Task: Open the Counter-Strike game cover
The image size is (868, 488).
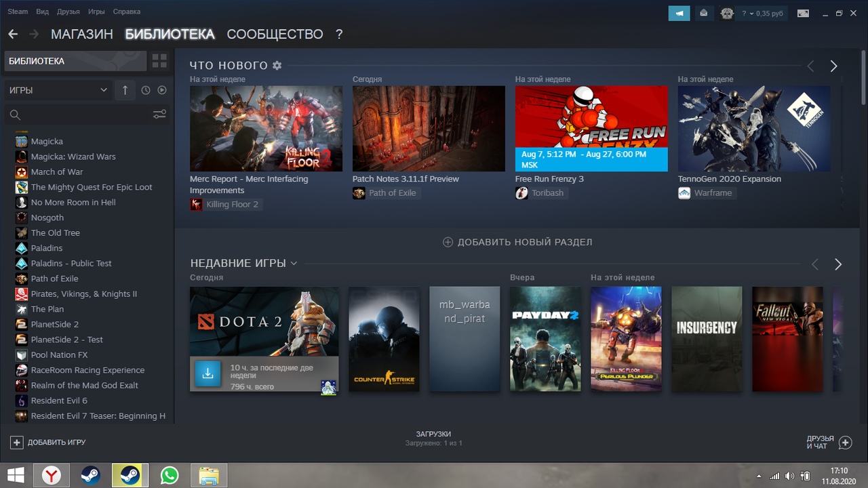Action: coord(384,339)
